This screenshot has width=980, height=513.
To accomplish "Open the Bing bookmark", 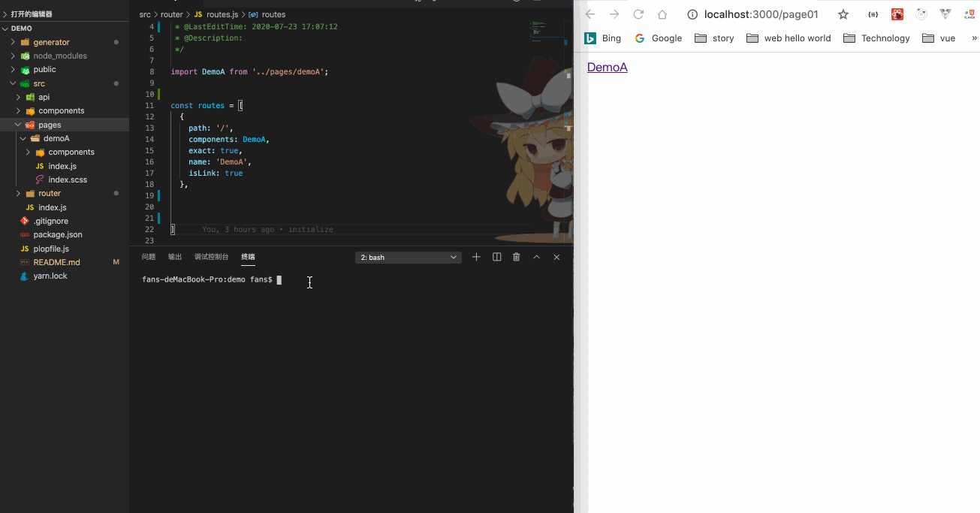I will click(603, 38).
